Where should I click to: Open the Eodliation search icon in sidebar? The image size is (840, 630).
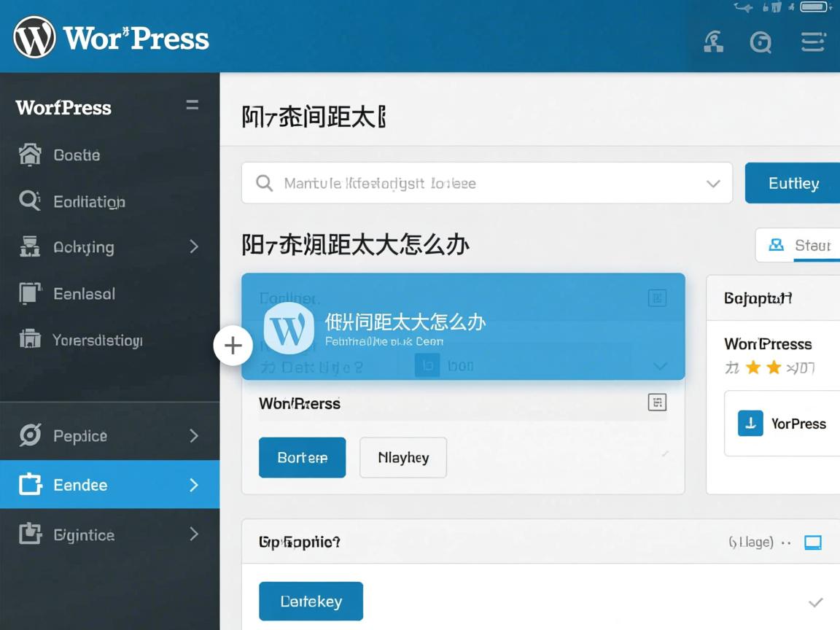click(x=30, y=201)
